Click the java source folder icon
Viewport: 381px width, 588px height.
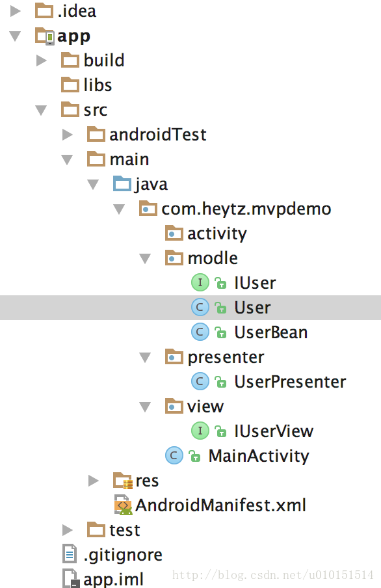[122, 183]
